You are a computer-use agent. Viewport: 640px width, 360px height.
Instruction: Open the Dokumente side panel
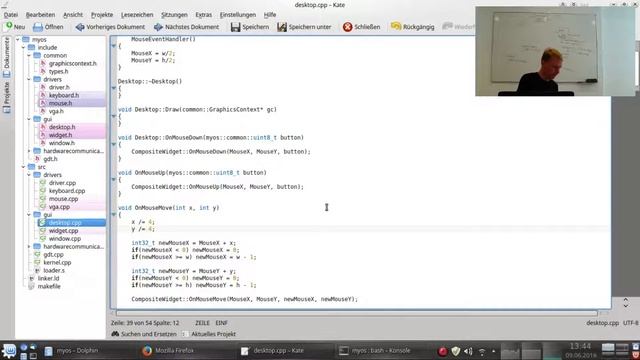7,57
